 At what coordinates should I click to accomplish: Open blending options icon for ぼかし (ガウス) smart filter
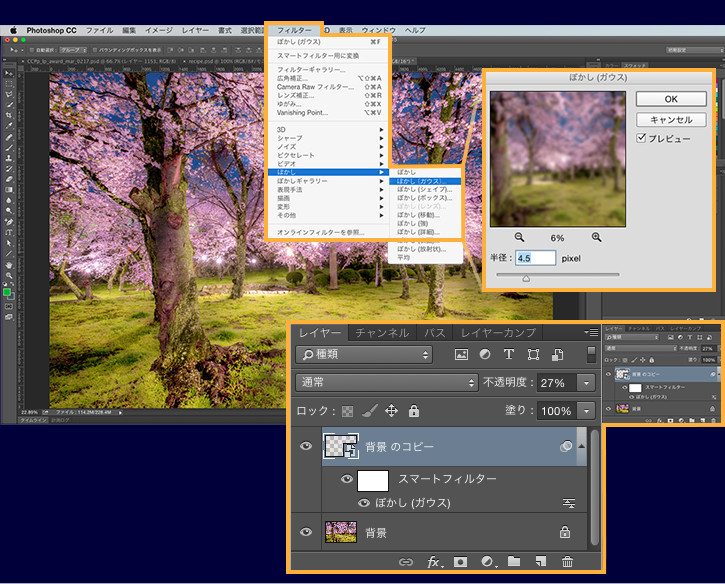[569, 503]
